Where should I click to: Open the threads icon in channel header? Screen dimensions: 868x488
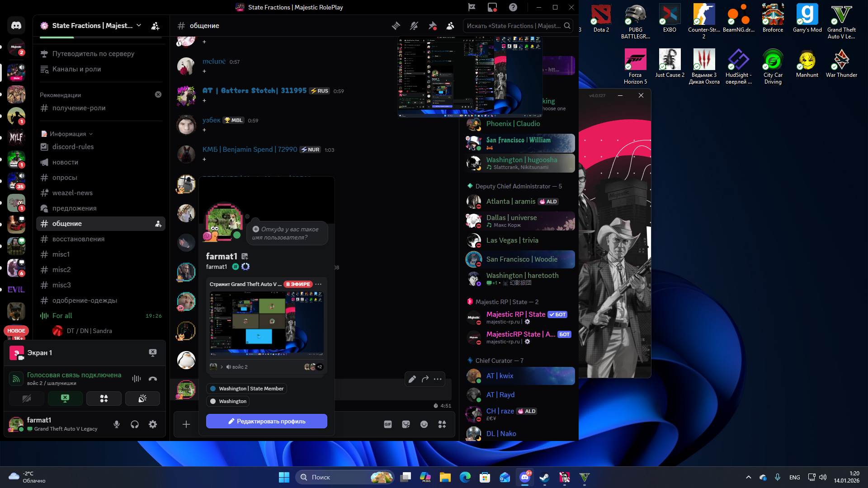tap(396, 26)
